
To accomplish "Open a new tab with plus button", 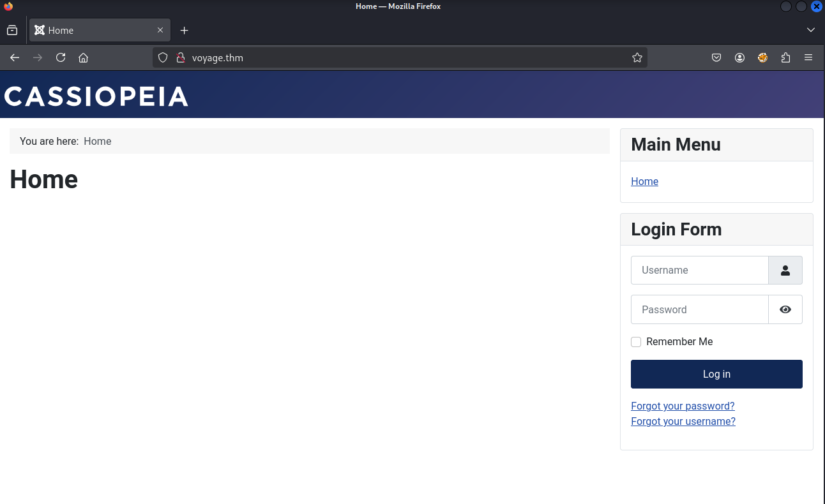I will [184, 30].
